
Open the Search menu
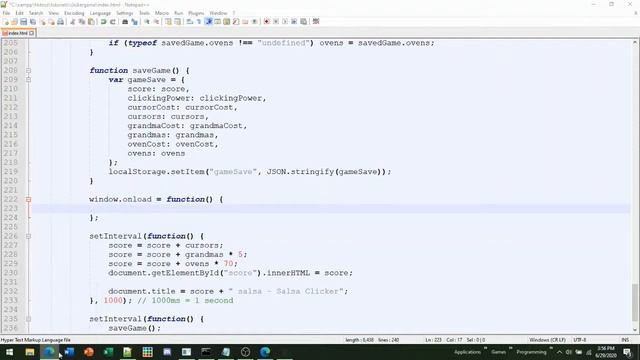(x=36, y=13)
